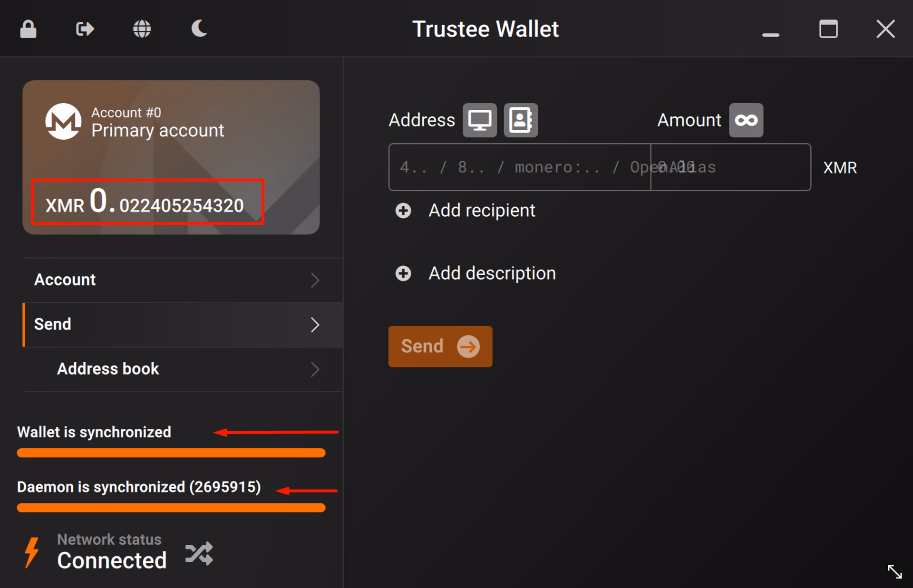Click the plus icon beside Add recipient
Image resolution: width=913 pixels, height=588 pixels.
point(403,211)
